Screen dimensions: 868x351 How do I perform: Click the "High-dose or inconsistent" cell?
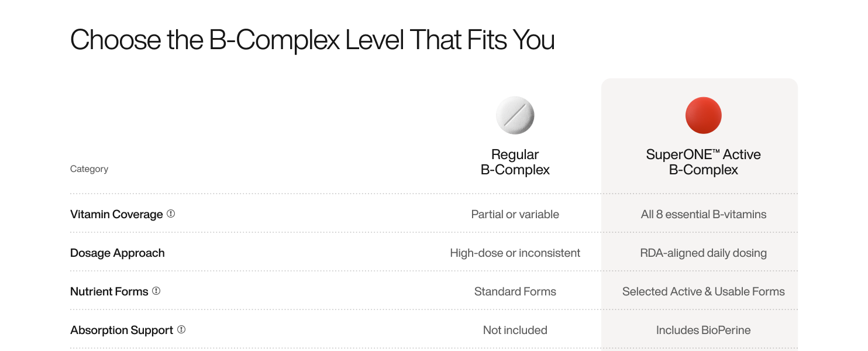pyautogui.click(x=515, y=253)
